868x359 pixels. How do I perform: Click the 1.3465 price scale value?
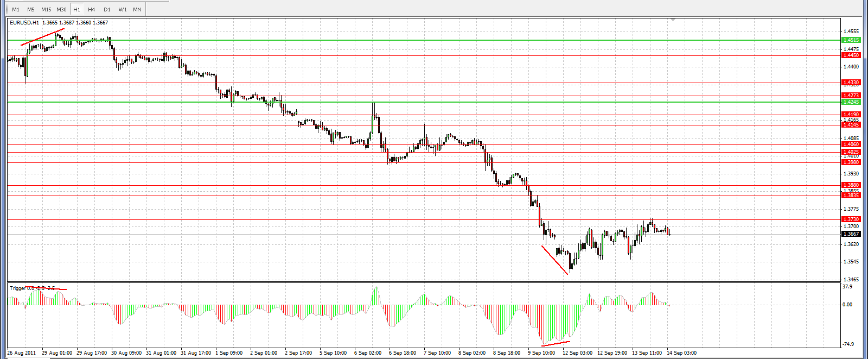(851, 280)
